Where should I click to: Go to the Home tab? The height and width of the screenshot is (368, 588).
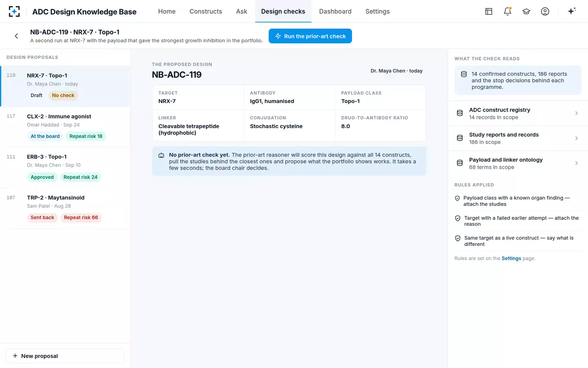(167, 11)
